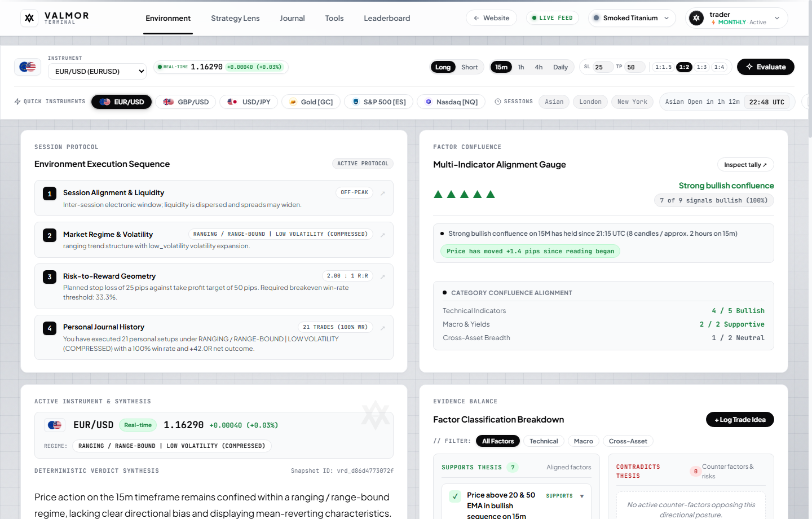The width and height of the screenshot is (812, 519).
Task: Select GBP/USD quick instrument
Action: [x=186, y=102]
